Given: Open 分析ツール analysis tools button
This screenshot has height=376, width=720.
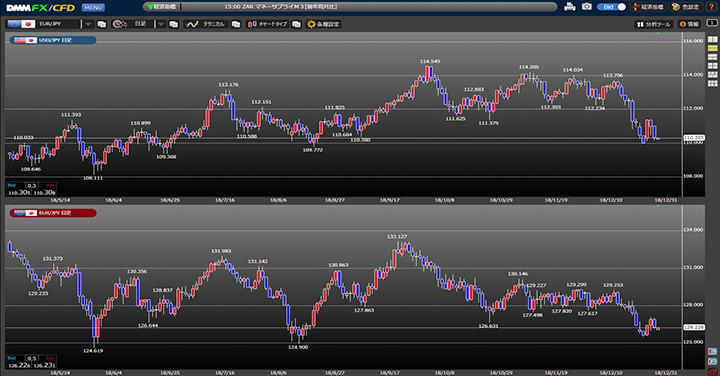Looking at the screenshot, I should [x=654, y=24].
